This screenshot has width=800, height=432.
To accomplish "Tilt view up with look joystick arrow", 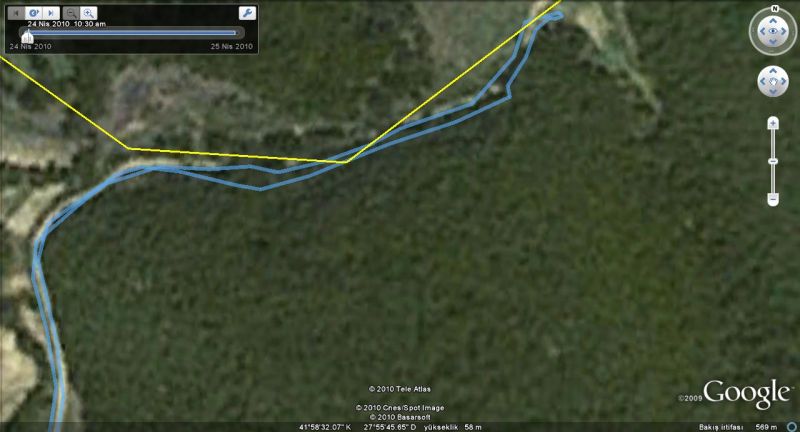I will point(773,20).
